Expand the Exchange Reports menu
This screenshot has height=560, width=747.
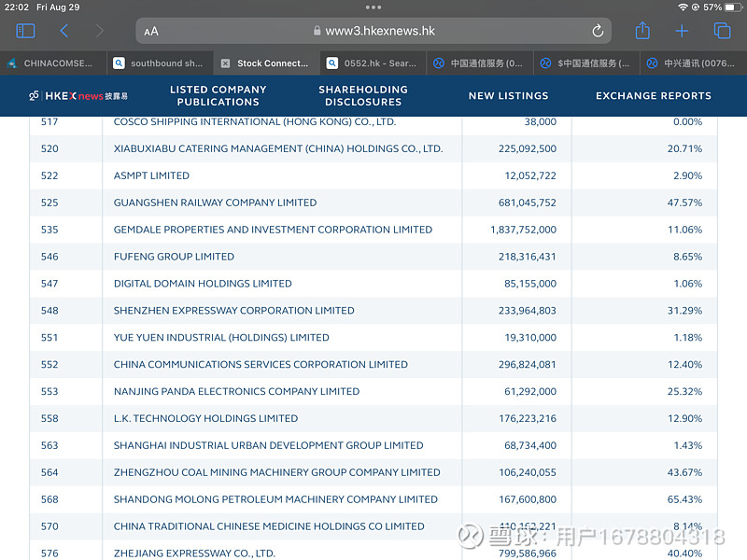click(x=653, y=96)
